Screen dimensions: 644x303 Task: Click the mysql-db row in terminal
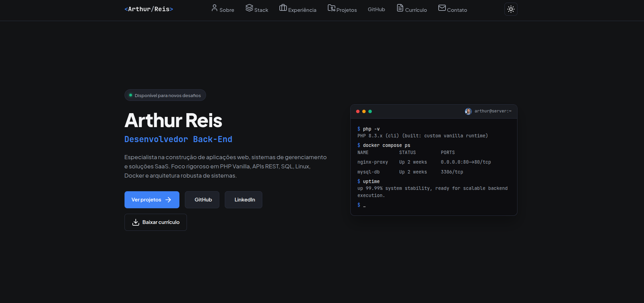click(x=410, y=172)
